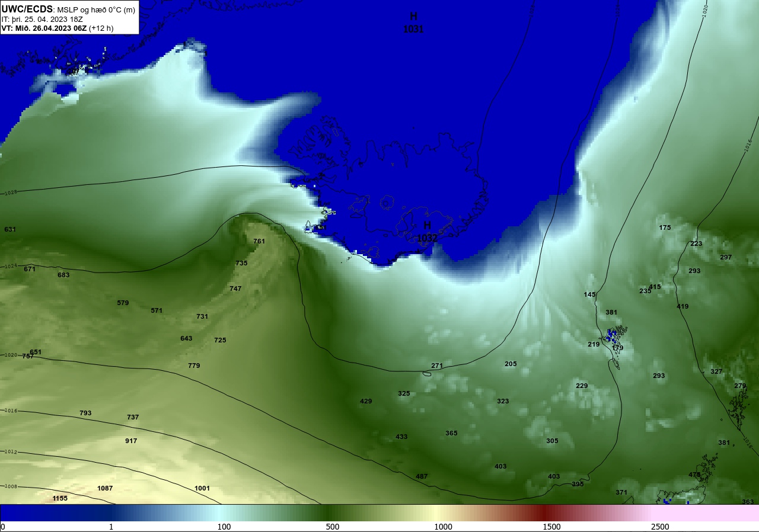
Task: Click the value 271 on the map
Action: 437,366
